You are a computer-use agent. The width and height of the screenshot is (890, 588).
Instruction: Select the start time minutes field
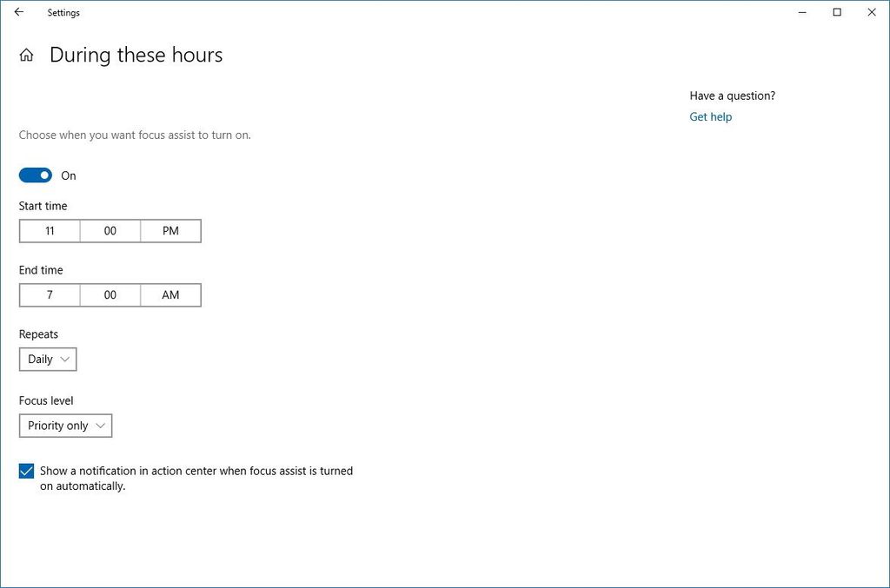click(x=110, y=230)
